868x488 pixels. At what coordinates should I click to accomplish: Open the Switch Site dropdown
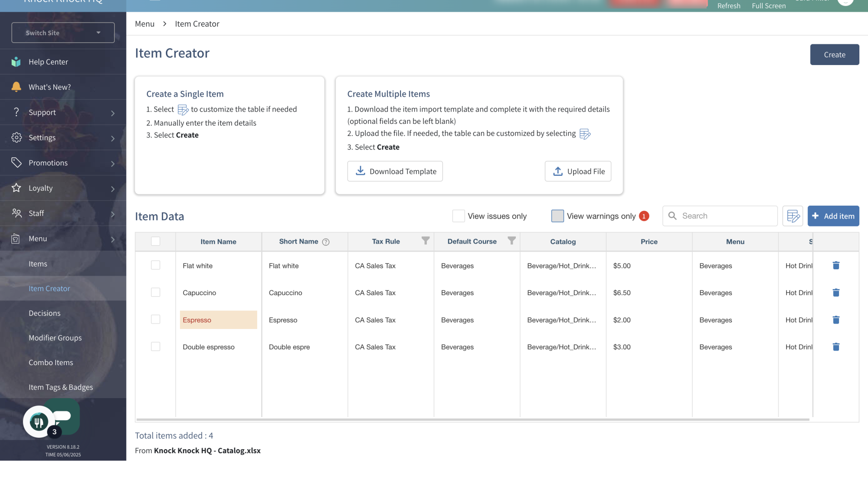coord(63,33)
